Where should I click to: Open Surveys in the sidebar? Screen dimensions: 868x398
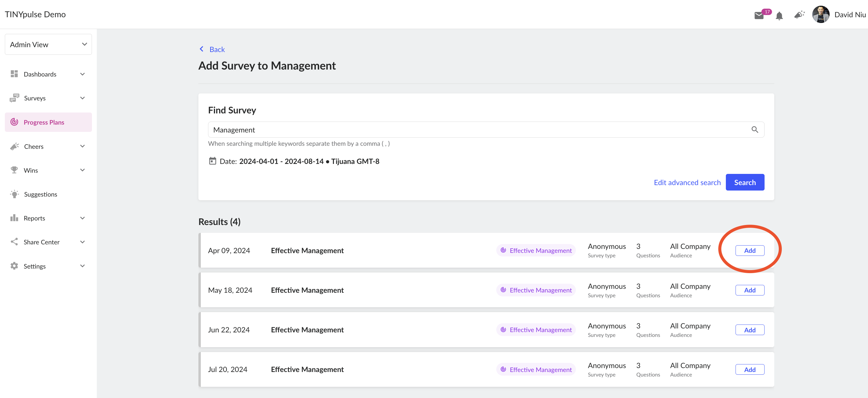tap(48, 98)
